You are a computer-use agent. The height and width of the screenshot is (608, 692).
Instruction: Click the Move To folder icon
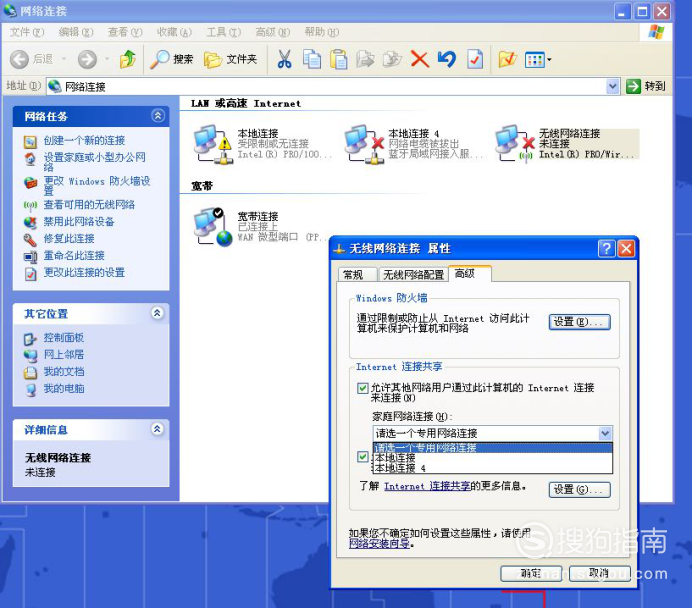(x=365, y=59)
